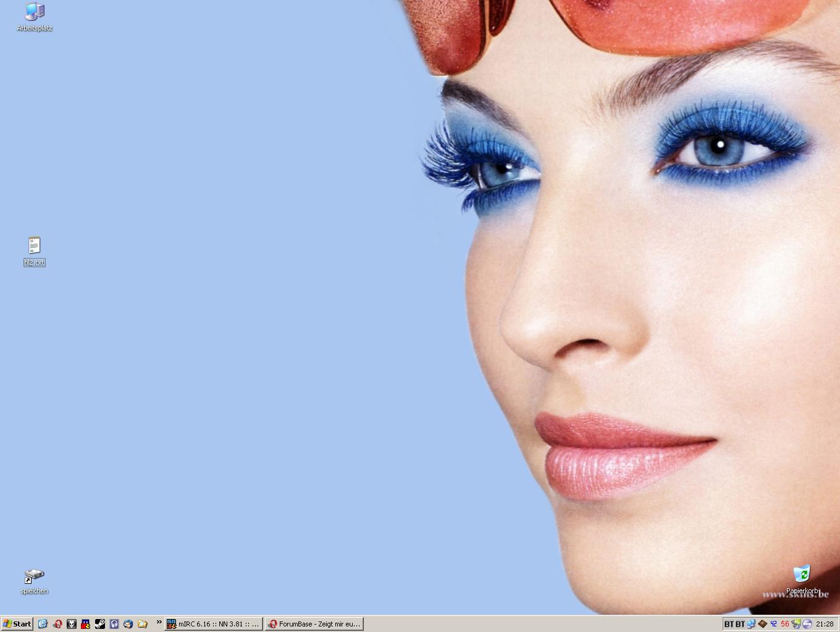
Task: Select the spielchen shortcut icon
Action: [x=35, y=581]
